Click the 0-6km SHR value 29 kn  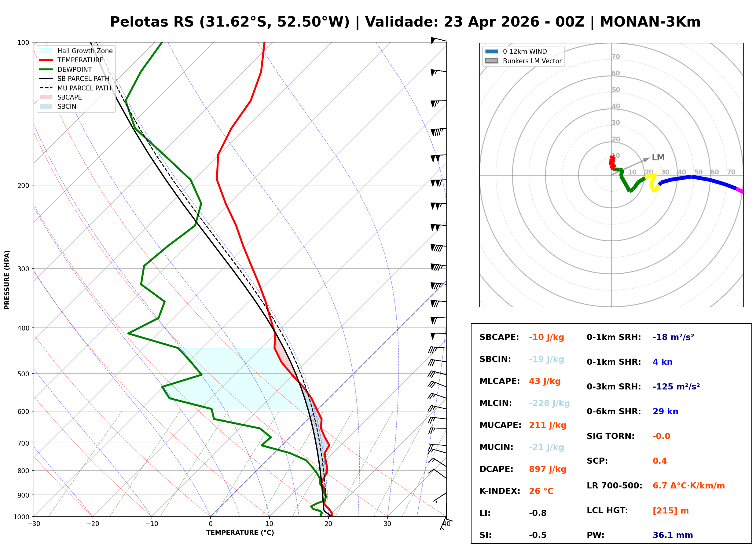tap(665, 411)
